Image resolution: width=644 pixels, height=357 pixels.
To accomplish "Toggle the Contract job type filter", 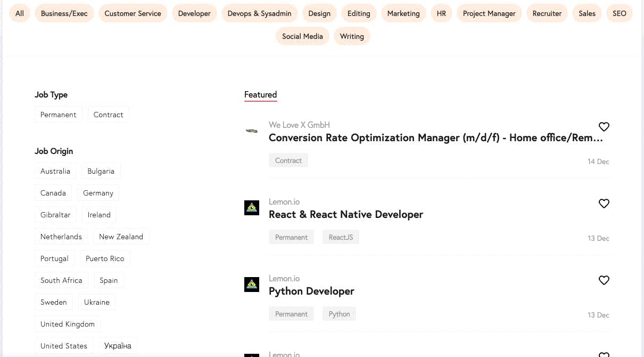I will click(x=108, y=115).
